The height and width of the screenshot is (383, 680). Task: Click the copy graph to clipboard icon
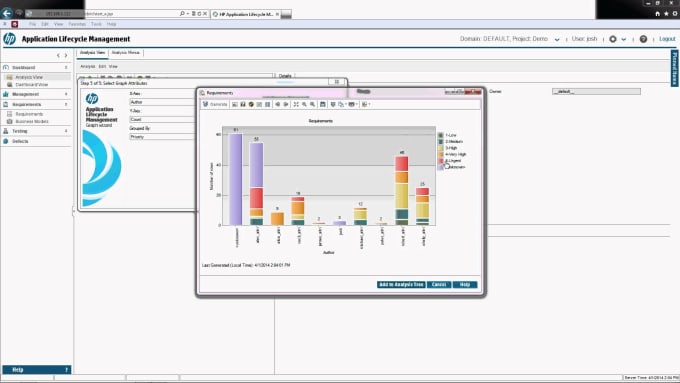[x=342, y=105]
